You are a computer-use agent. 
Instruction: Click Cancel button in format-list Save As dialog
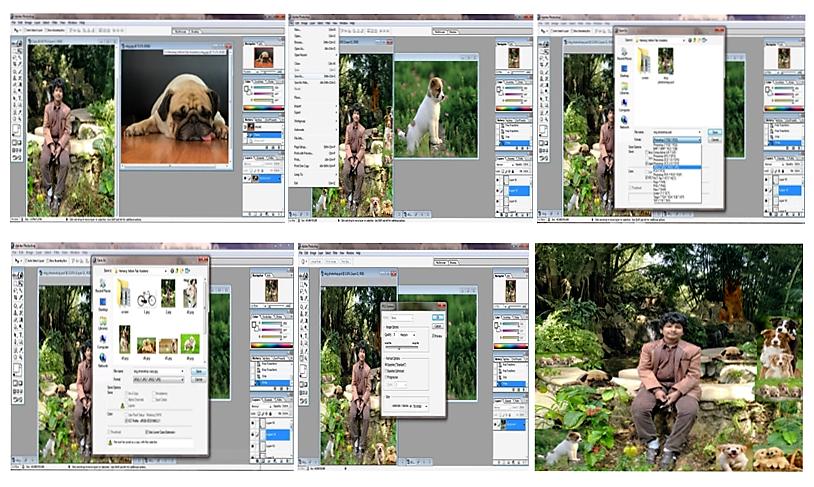[715, 140]
